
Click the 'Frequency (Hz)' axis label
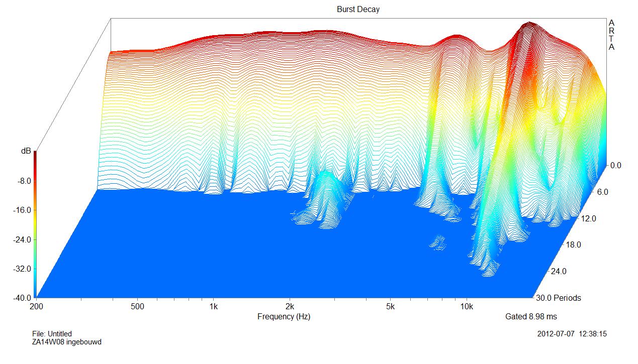pyautogui.click(x=284, y=316)
